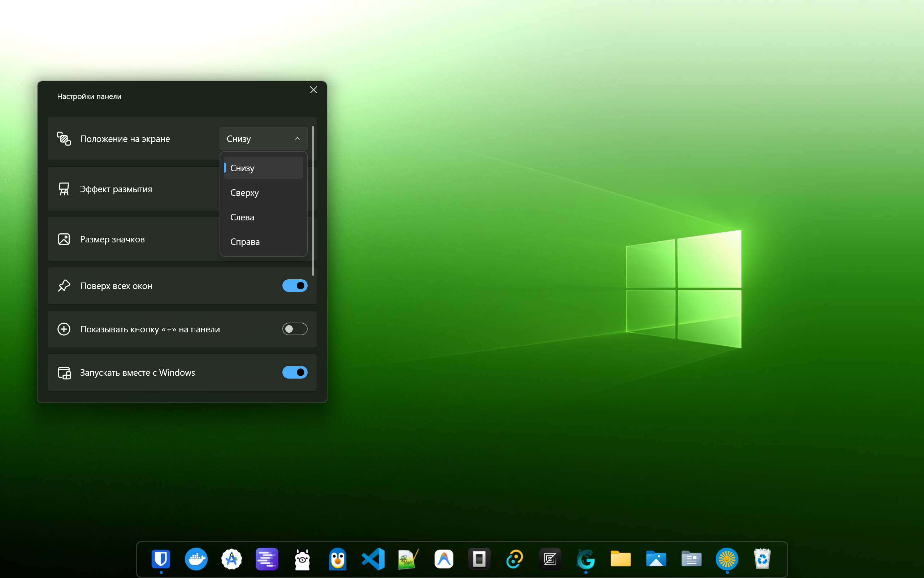924x578 pixels.
Task: Launch Android Studio from the dock
Action: (231, 559)
